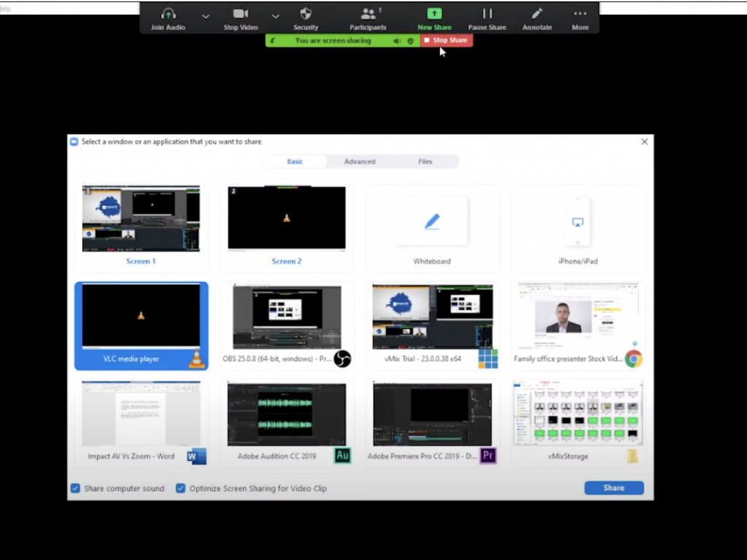The height and width of the screenshot is (560, 747).
Task: Select the Adobe Premiere Pro CC 2019 window
Action: (433, 414)
